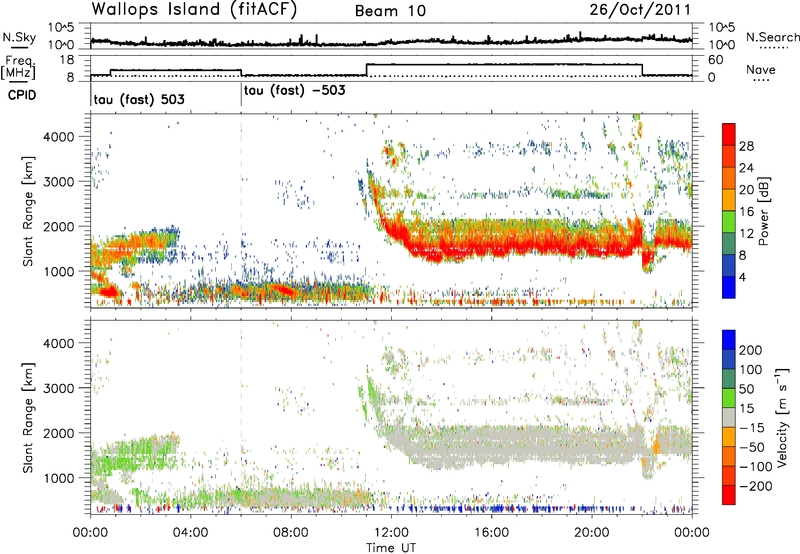Click the 'Beam 10' label

click(390, 11)
